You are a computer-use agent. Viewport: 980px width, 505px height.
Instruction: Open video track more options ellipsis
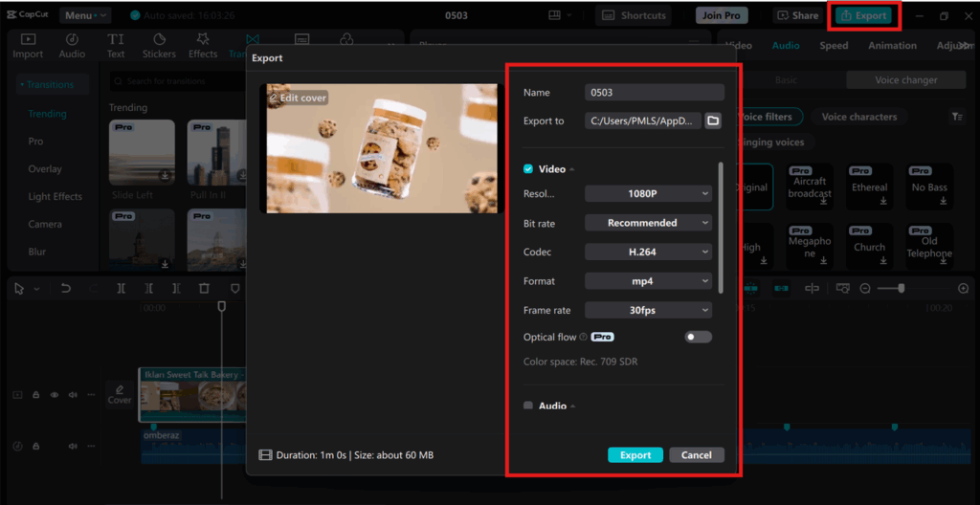[91, 395]
